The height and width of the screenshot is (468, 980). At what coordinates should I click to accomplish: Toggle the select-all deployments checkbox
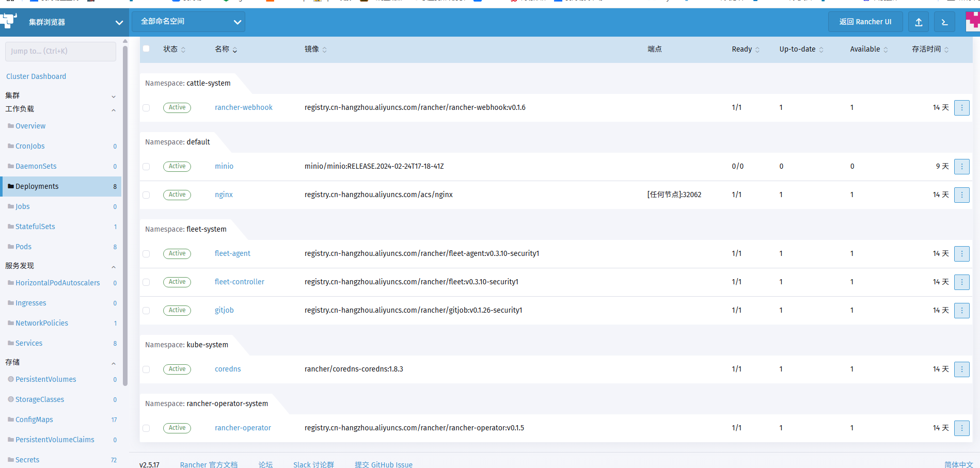[146, 49]
